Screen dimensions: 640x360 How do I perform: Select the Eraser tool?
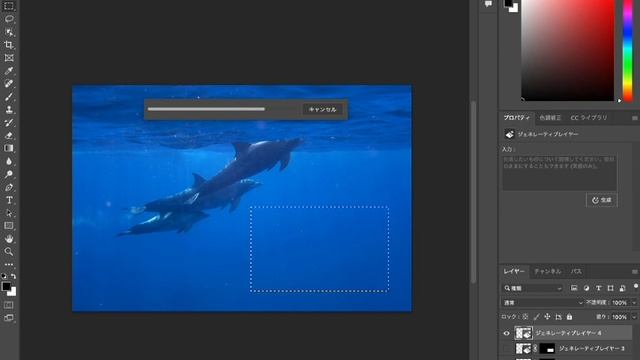tap(9, 136)
